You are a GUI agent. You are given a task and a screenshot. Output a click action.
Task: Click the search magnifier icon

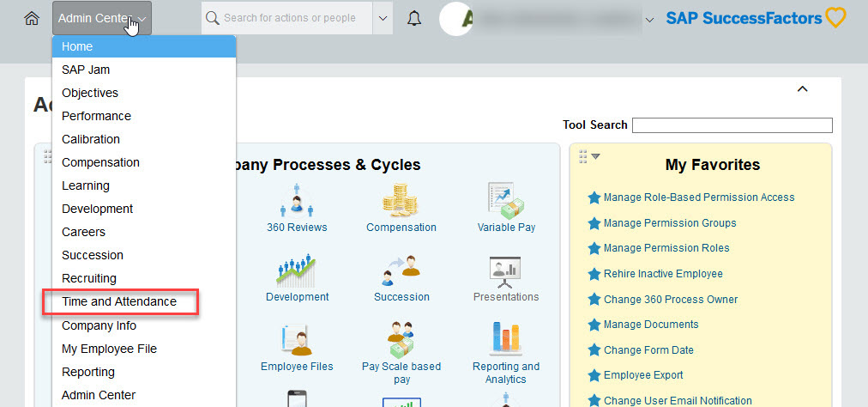(x=213, y=18)
